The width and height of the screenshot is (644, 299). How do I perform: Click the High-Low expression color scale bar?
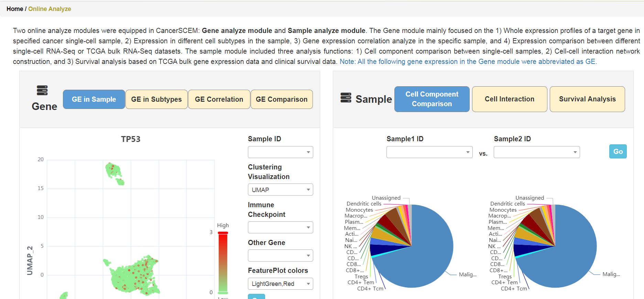[x=223, y=263]
